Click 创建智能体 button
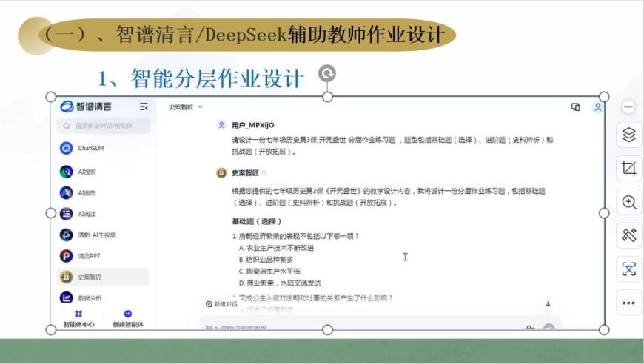Viewport: 644px width, 364px height. pos(128,319)
